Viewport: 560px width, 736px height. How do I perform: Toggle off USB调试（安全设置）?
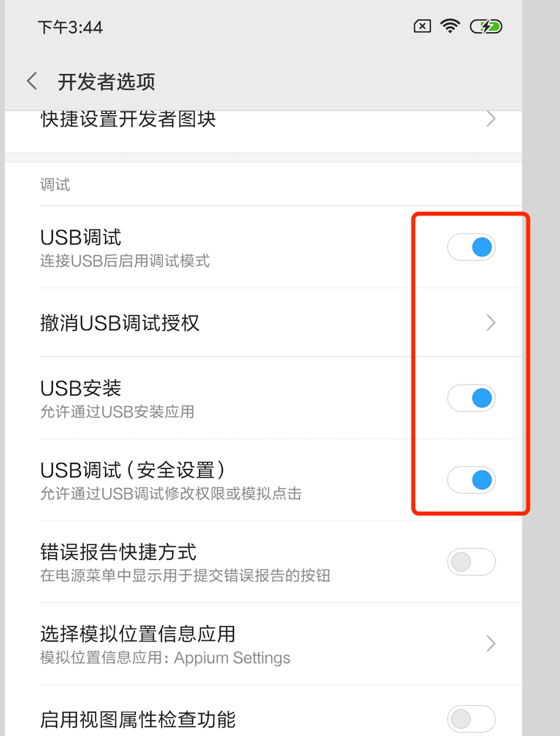471,480
